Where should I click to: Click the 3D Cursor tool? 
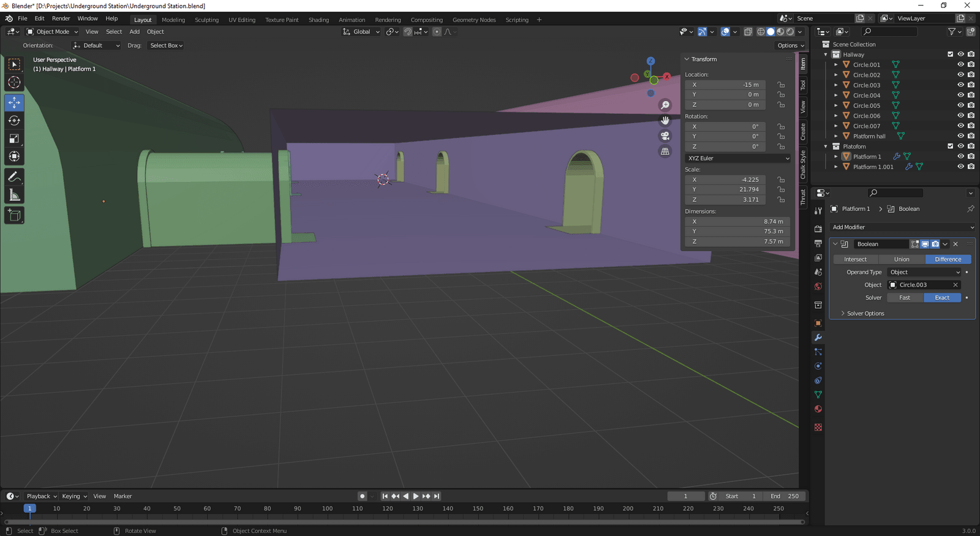tap(14, 83)
